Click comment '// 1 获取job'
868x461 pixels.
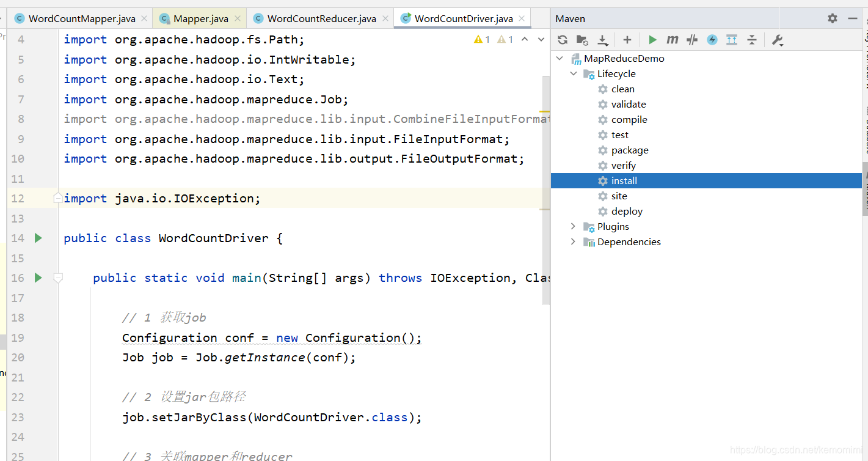(164, 317)
